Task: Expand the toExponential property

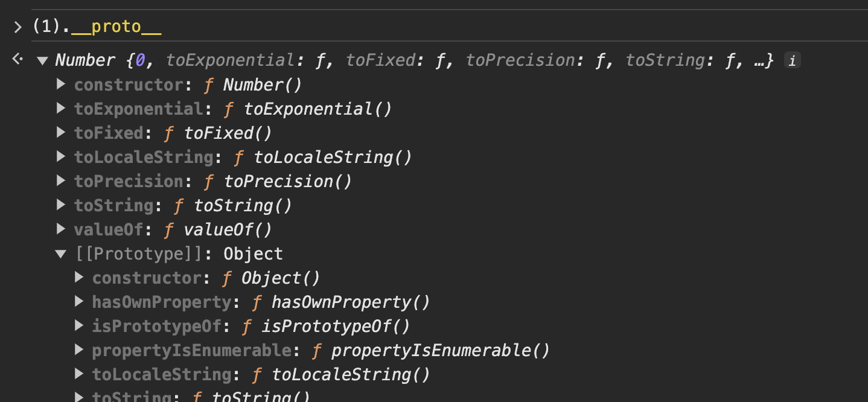Action: 60,109
